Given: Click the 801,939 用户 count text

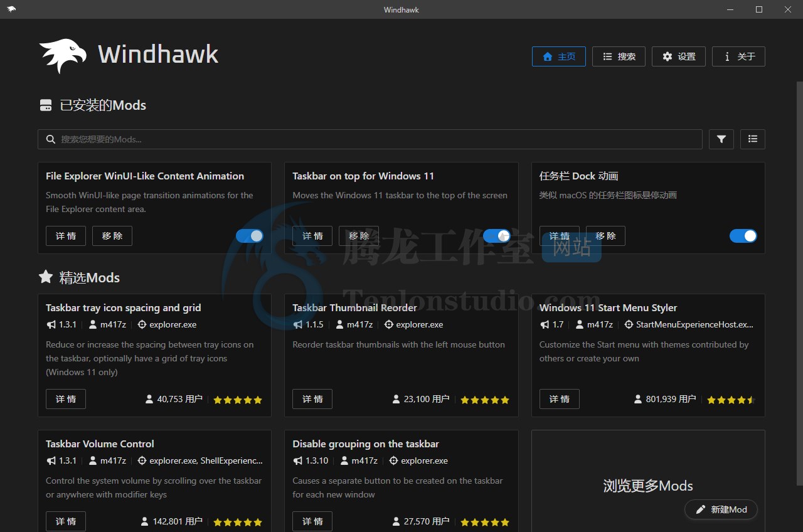Looking at the screenshot, I should (671, 399).
